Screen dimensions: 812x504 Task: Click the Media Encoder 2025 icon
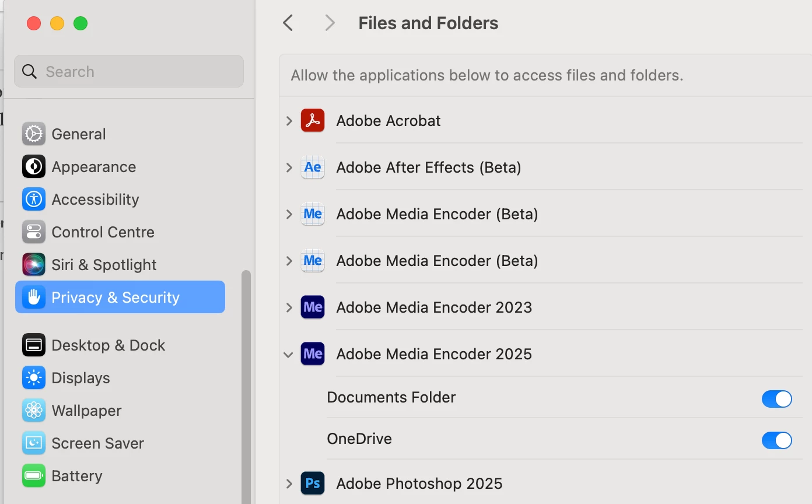[313, 354]
